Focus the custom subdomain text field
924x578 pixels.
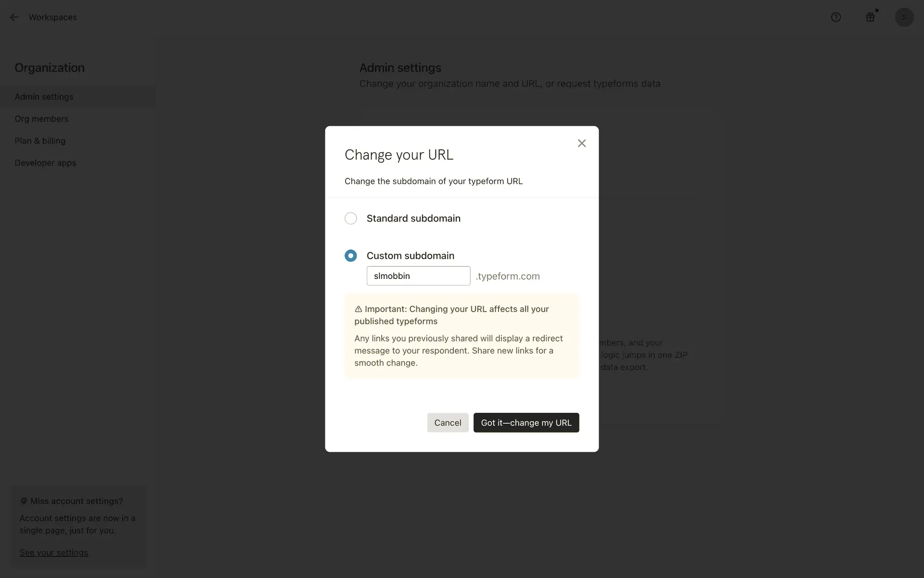coord(418,276)
